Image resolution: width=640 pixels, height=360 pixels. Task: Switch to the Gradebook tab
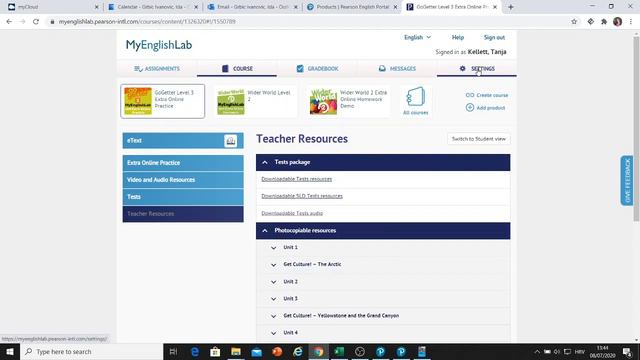(317, 69)
